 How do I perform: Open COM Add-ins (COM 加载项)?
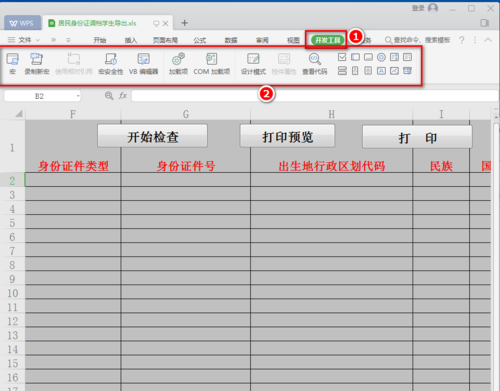[212, 63]
